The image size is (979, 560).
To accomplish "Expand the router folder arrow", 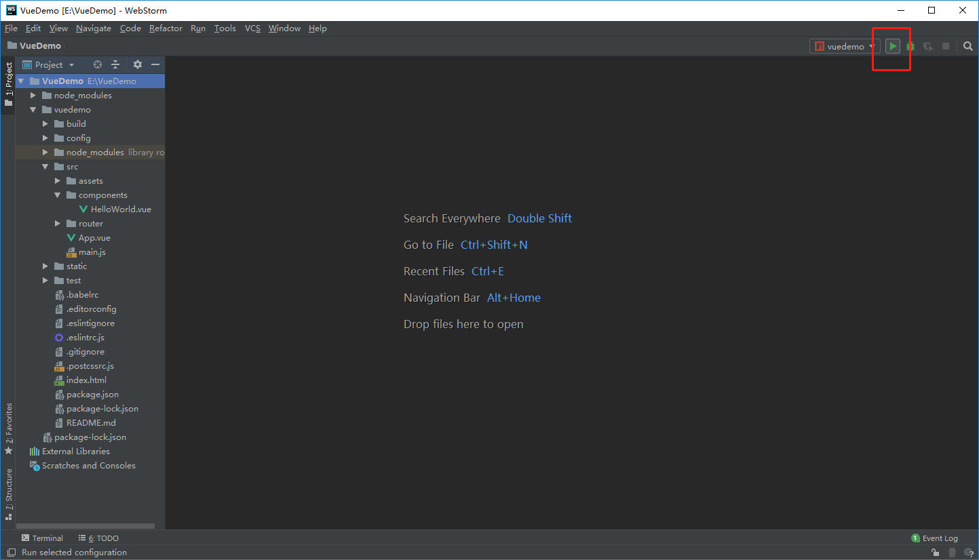I will coord(58,223).
